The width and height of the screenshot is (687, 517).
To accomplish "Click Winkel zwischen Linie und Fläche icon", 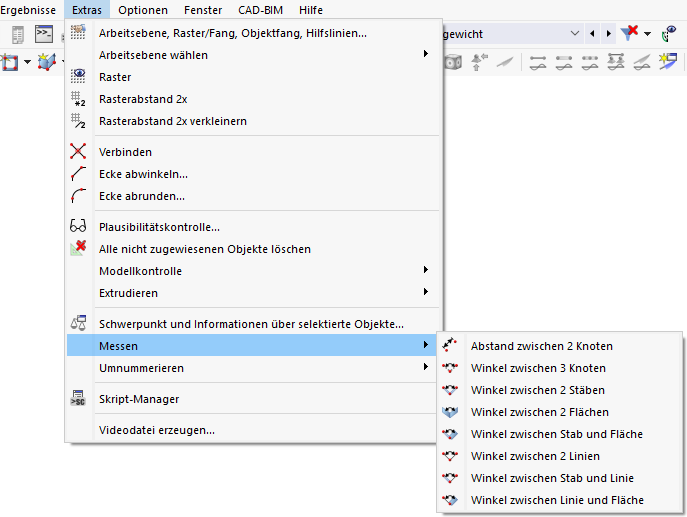I will tap(450, 499).
